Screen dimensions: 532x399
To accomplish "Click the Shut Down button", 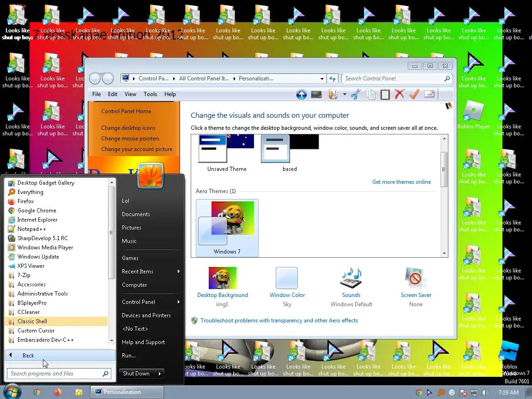I will point(136,374).
